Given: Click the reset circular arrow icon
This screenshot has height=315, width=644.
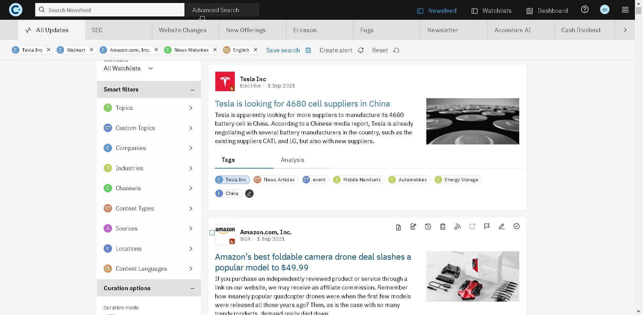Looking at the screenshot, I should pyautogui.click(x=396, y=50).
